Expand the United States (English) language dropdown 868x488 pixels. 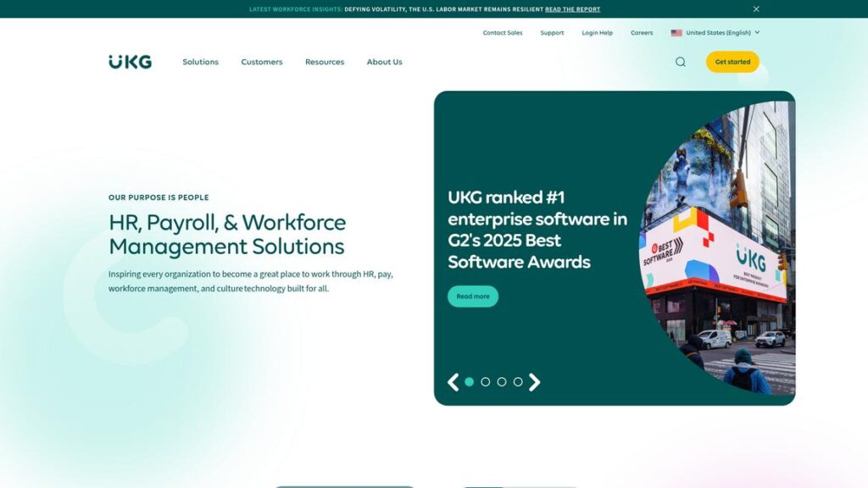click(x=715, y=33)
